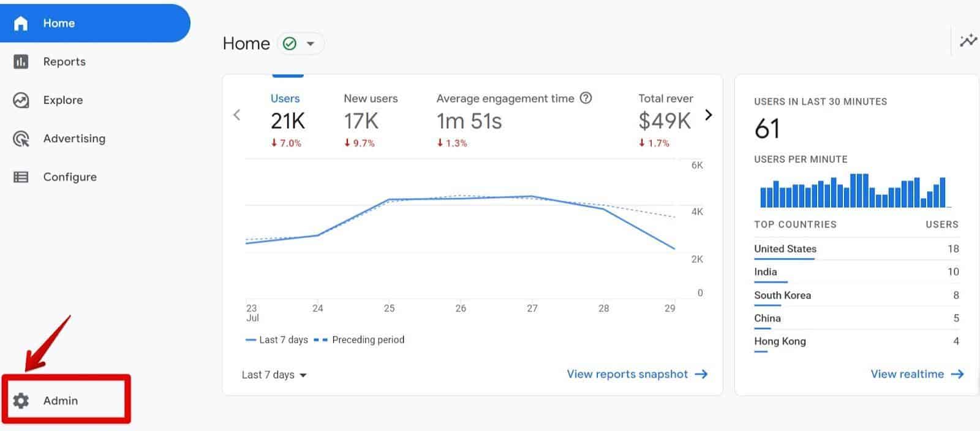Select the Users metric tab
This screenshot has height=431, width=980.
point(287,120)
